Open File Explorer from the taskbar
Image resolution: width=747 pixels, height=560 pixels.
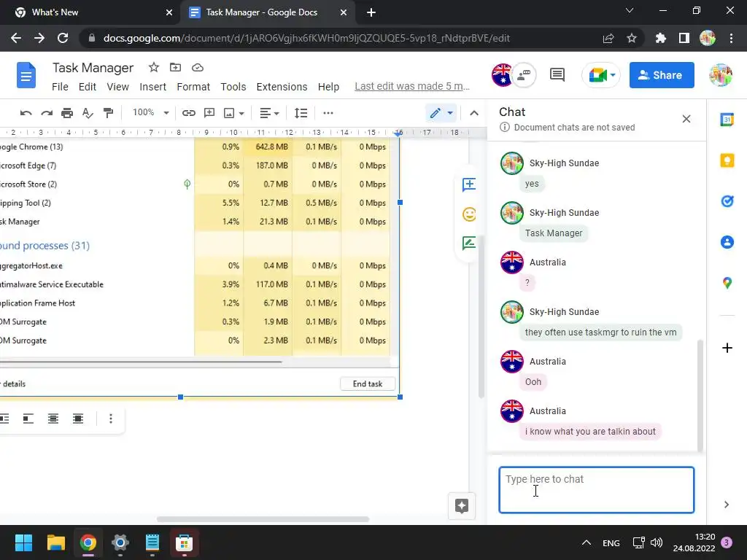pyautogui.click(x=56, y=542)
